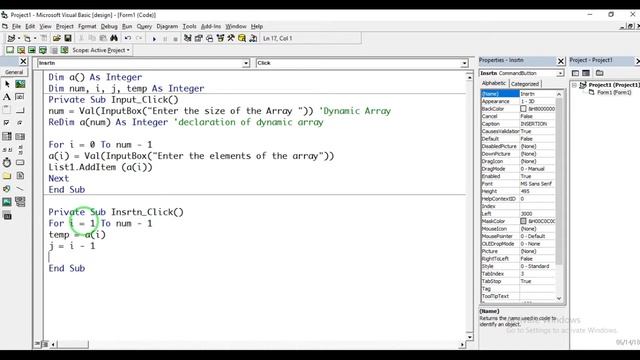Select the CheckBox control tool
The image size is (640, 360).
click(x=7, y=123)
